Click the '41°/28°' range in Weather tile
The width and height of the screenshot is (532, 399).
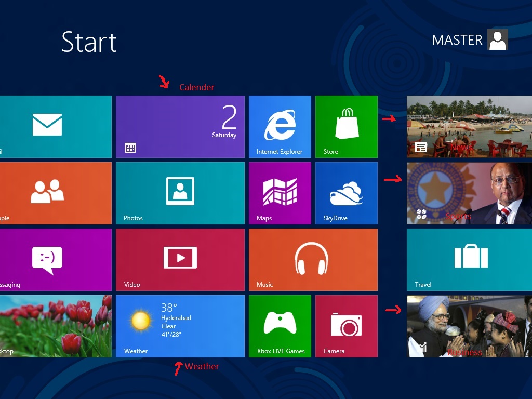click(x=171, y=334)
